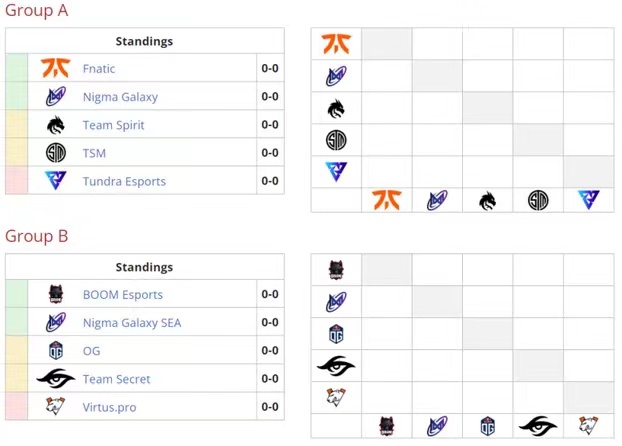Click Virtus.pro bear logo in standings

(56, 406)
